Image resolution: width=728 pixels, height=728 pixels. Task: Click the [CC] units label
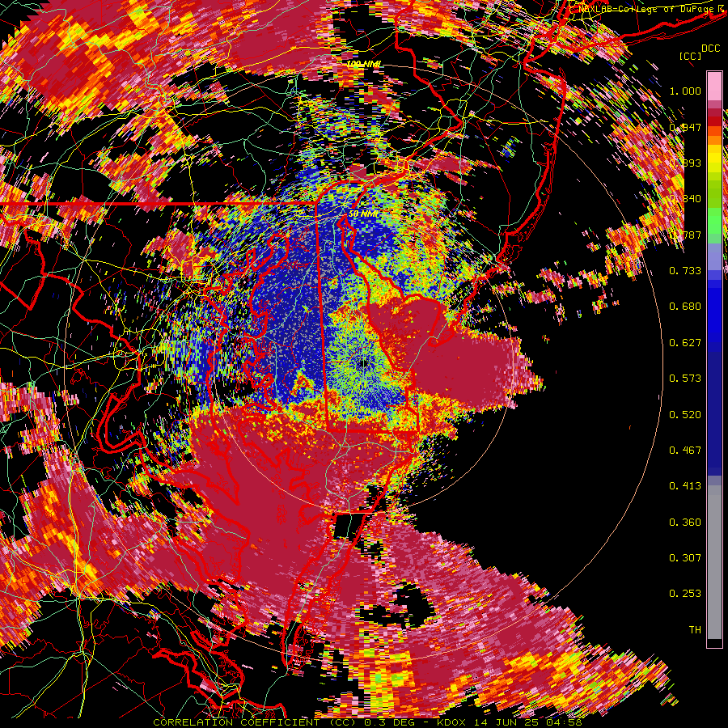(691, 56)
